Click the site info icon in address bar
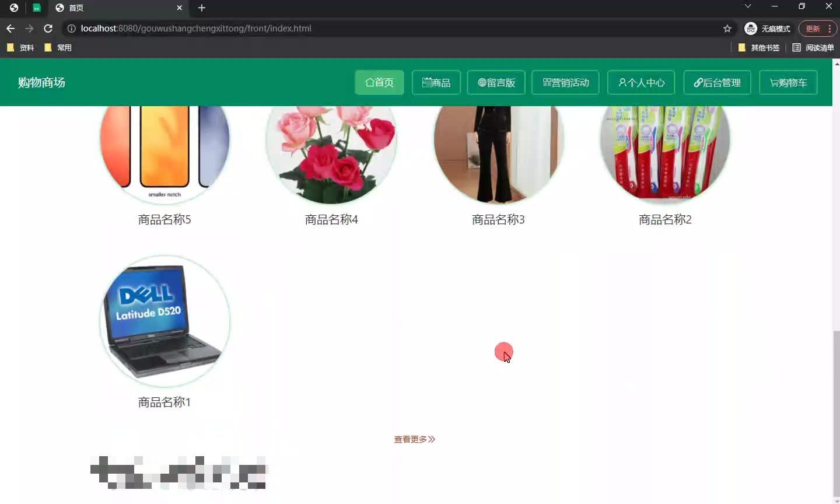Viewport: 840px width, 504px height. (x=70, y=28)
